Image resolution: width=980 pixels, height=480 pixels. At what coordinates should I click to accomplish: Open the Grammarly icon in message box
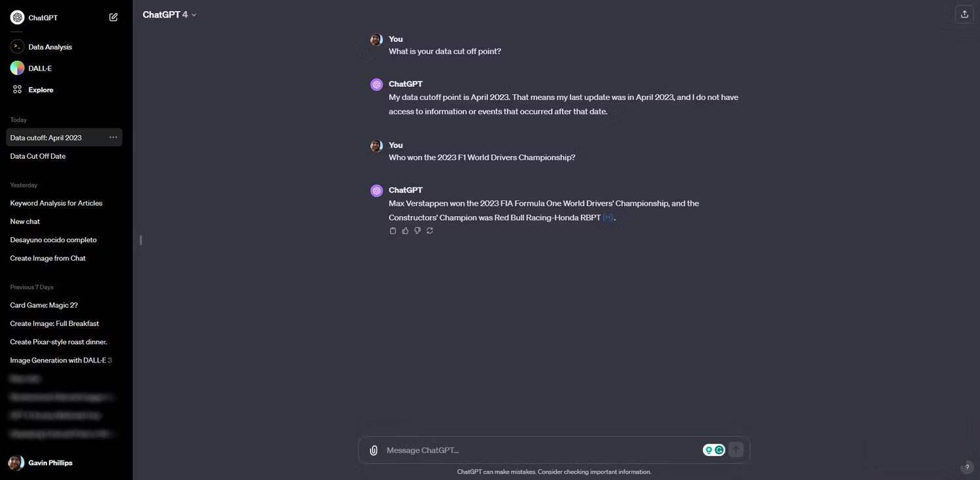tap(719, 450)
